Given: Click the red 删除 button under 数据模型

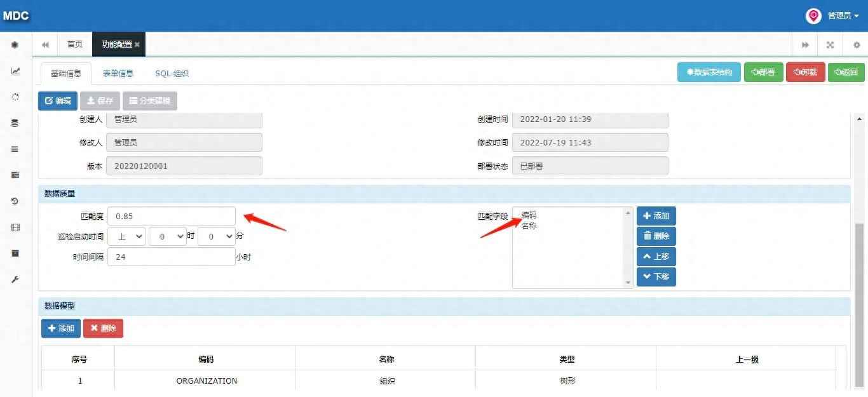Looking at the screenshot, I should (x=103, y=328).
